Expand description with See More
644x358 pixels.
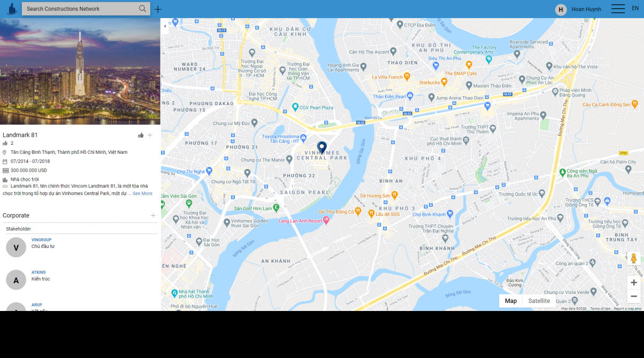[142, 193]
